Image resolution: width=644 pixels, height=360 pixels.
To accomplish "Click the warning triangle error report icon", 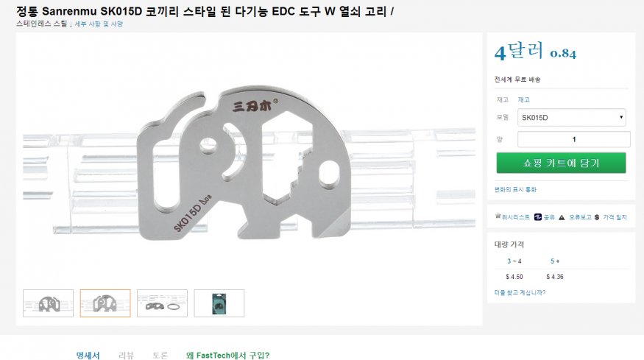I will [x=562, y=217].
